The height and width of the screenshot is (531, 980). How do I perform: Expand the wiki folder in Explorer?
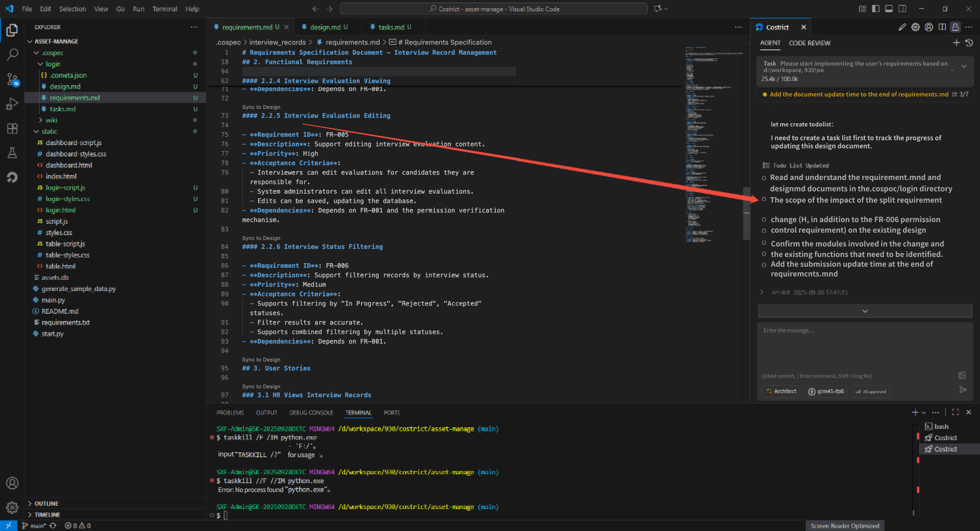51,120
